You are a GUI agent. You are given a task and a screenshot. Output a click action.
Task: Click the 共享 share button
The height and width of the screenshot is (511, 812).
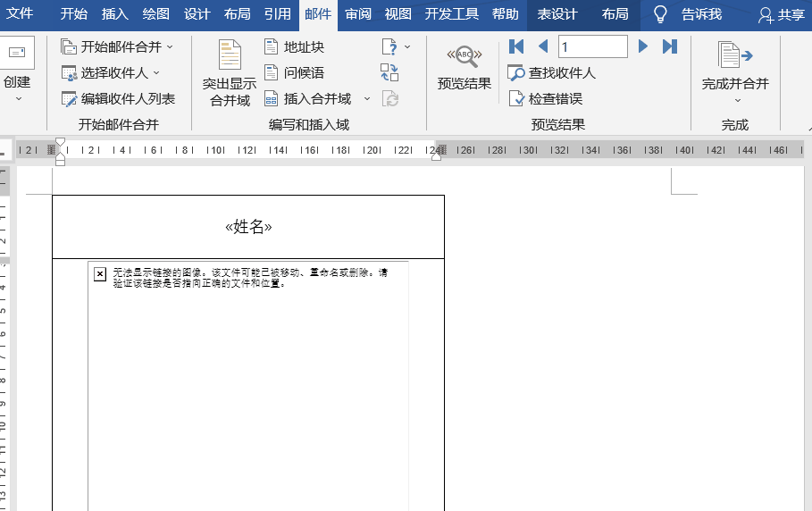(782, 15)
